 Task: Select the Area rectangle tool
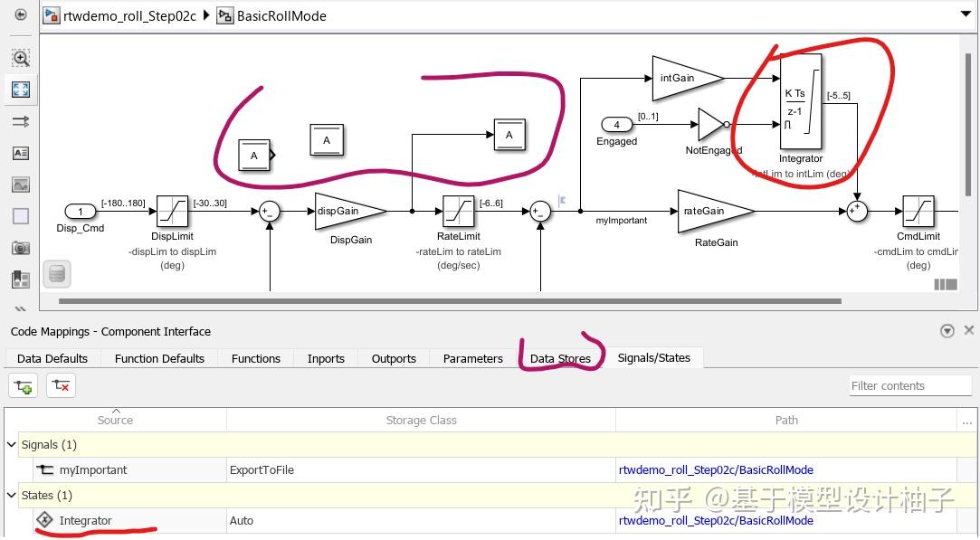(21, 215)
